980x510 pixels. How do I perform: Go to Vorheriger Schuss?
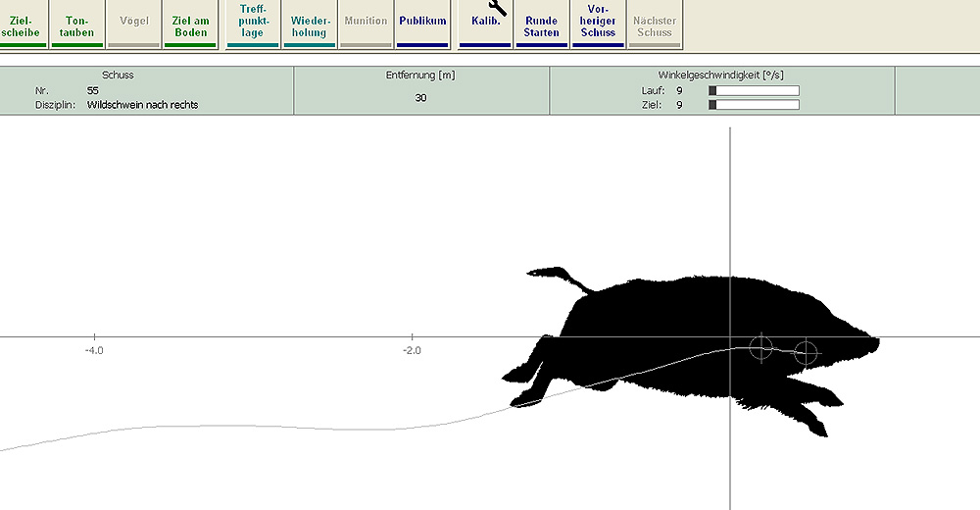[598, 25]
